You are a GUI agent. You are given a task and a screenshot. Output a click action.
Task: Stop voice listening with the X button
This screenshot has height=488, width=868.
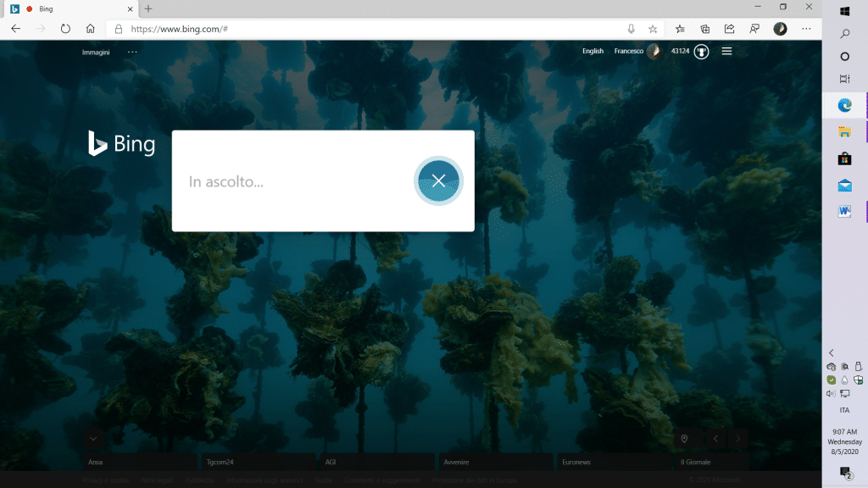click(438, 180)
